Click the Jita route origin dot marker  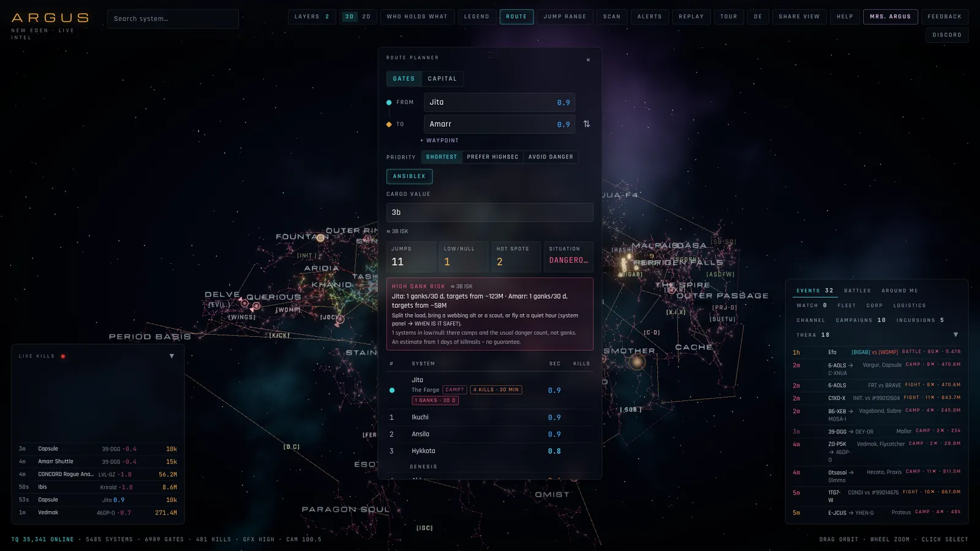(x=392, y=390)
